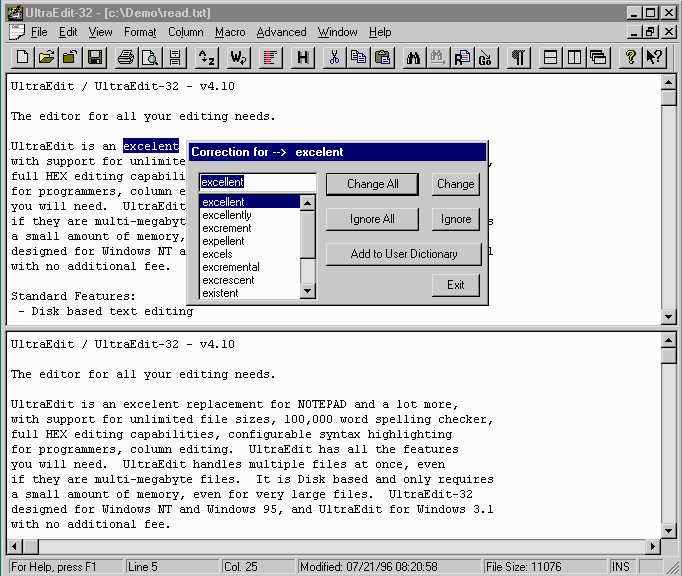Select 'excels' in the suggestion list
Screen dimensions: 682x576
coord(250,254)
